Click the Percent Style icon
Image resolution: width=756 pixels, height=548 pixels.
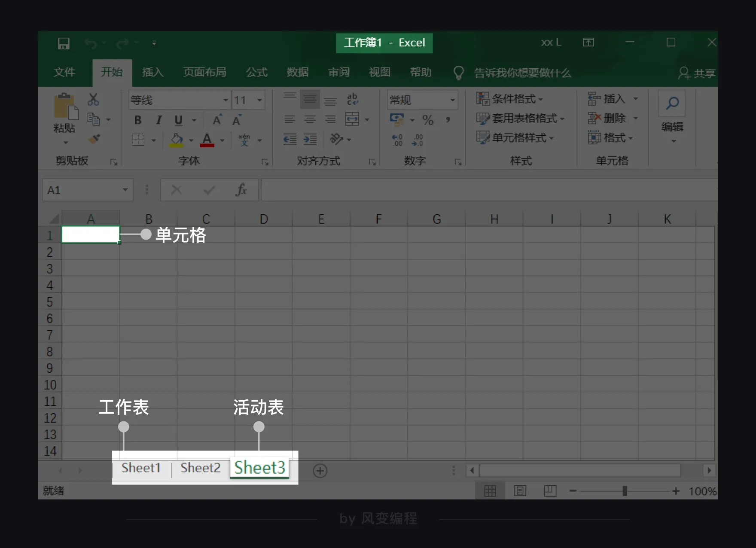(428, 120)
